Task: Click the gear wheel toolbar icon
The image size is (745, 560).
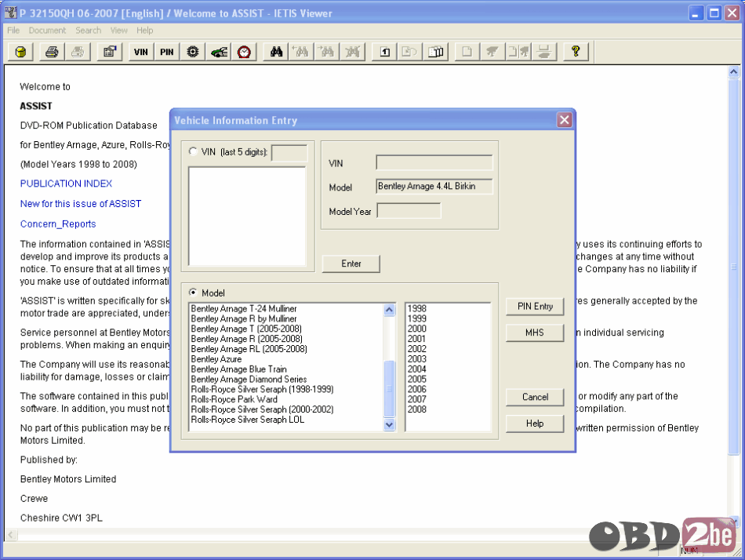Action: point(192,52)
